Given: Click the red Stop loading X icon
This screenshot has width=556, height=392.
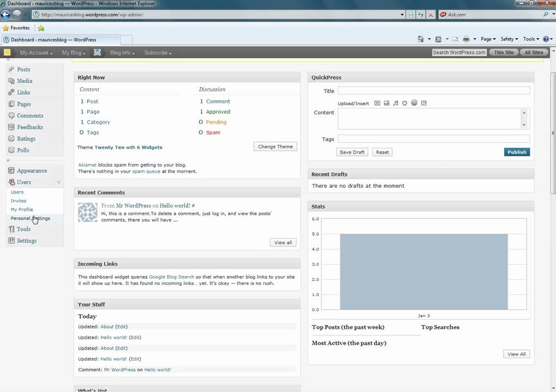Looking at the screenshot, I should (431, 15).
